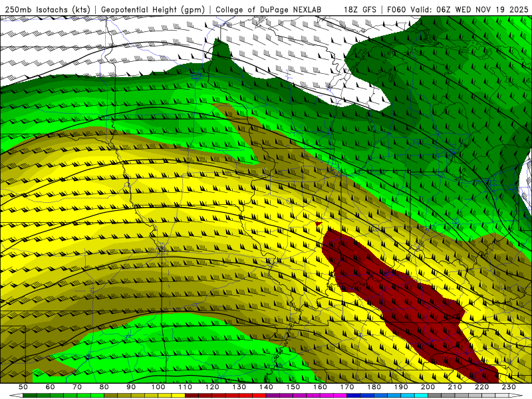Click the legend value 110

[x=186, y=387]
